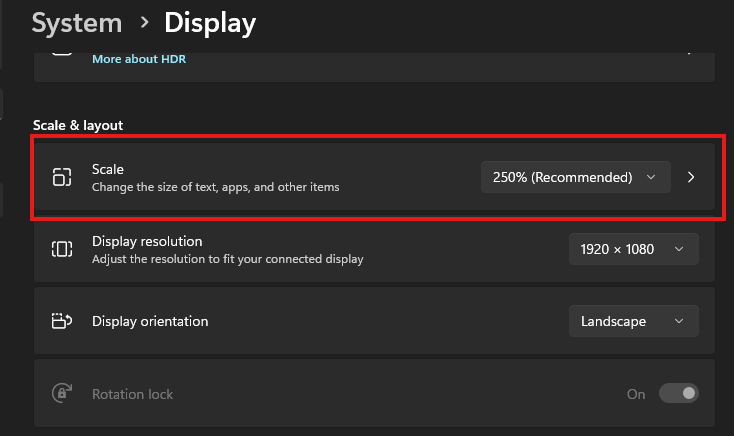The height and width of the screenshot is (436, 734).
Task: Open advanced Scale settings with the right arrow
Action: tap(691, 177)
